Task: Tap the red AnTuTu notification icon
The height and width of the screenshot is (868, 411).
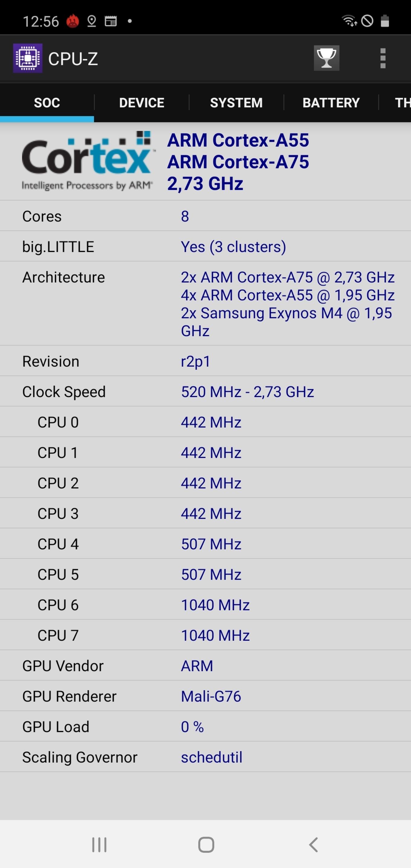Action: pos(73,21)
